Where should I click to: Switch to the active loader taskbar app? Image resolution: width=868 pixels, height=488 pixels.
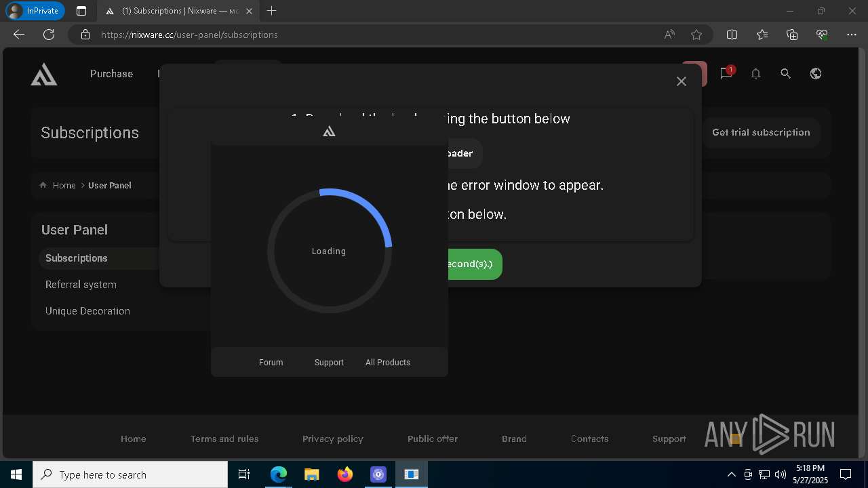click(x=411, y=474)
